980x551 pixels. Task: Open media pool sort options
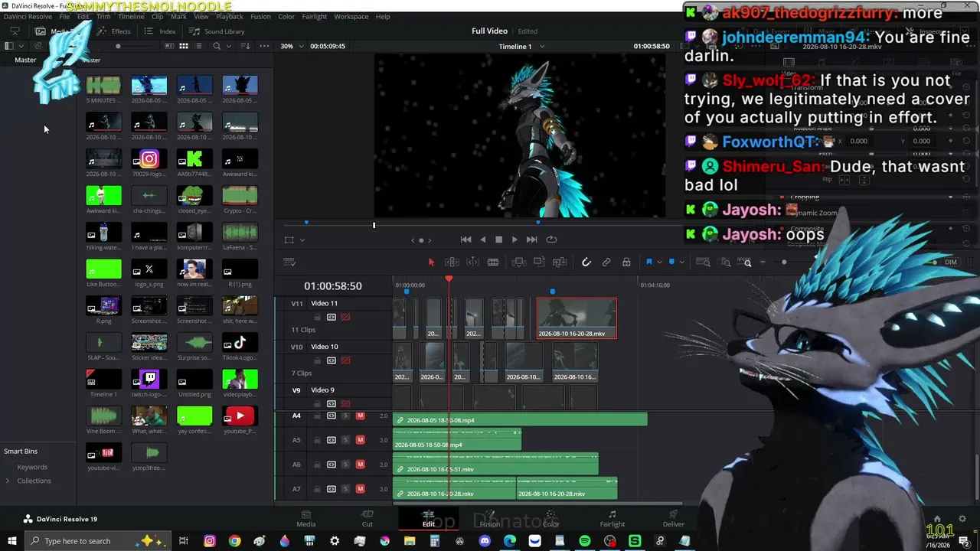[x=245, y=46]
